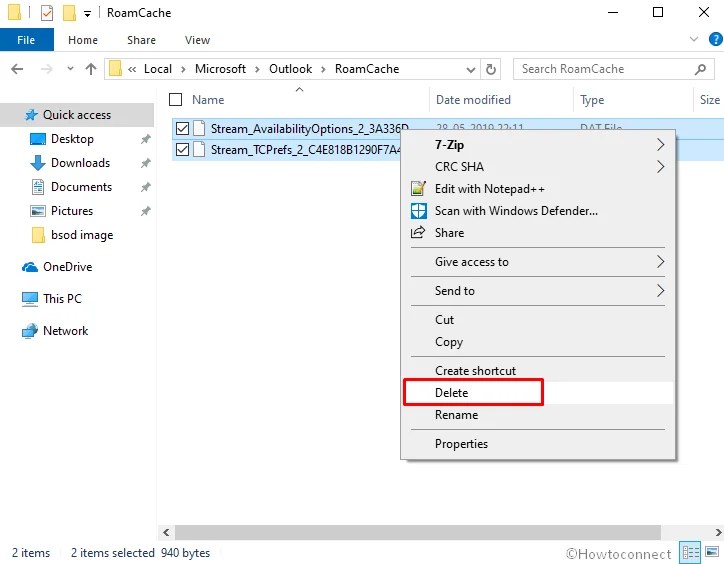Select the Stream_AvailabilityOptions file icon
This screenshot has height=564, width=724.
[x=199, y=128]
